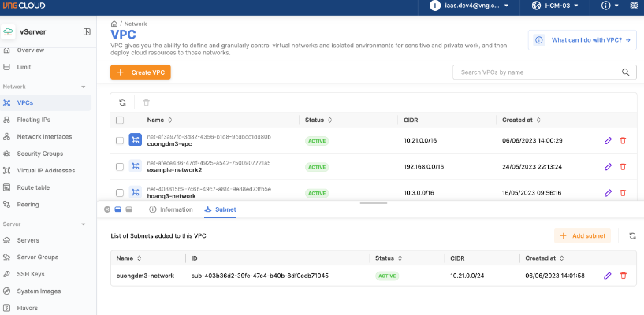
Task: Edit the cuongdm3-vpc entry
Action: pos(608,140)
